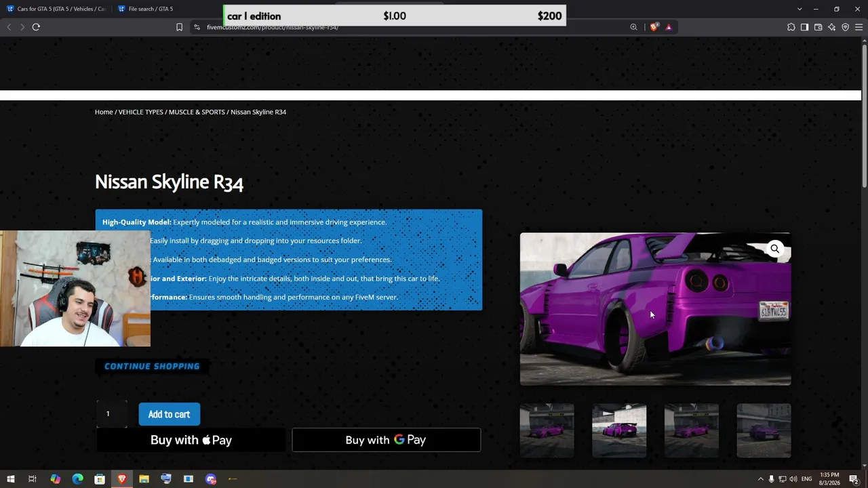
Task: Toggle the browser sidebar panel icon
Action: (804, 27)
